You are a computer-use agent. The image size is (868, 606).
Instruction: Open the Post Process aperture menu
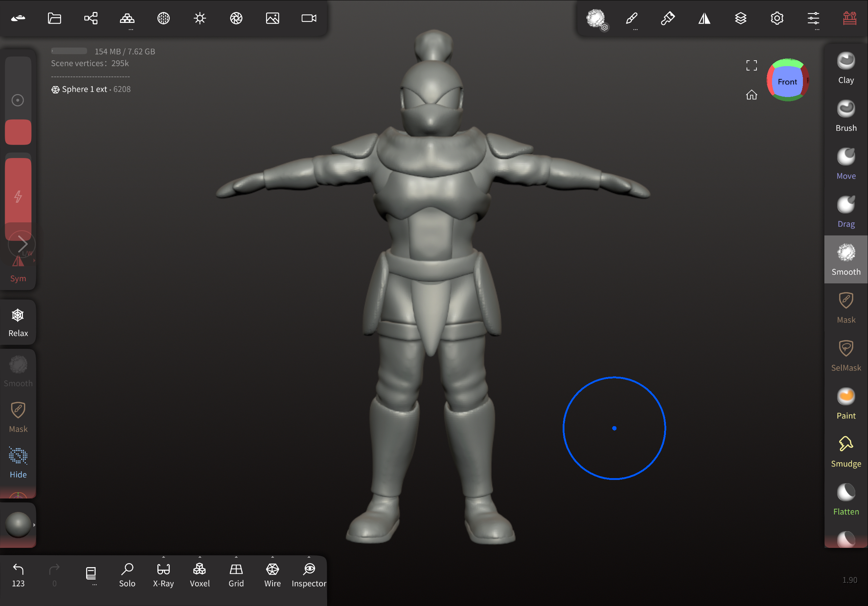[x=236, y=18]
